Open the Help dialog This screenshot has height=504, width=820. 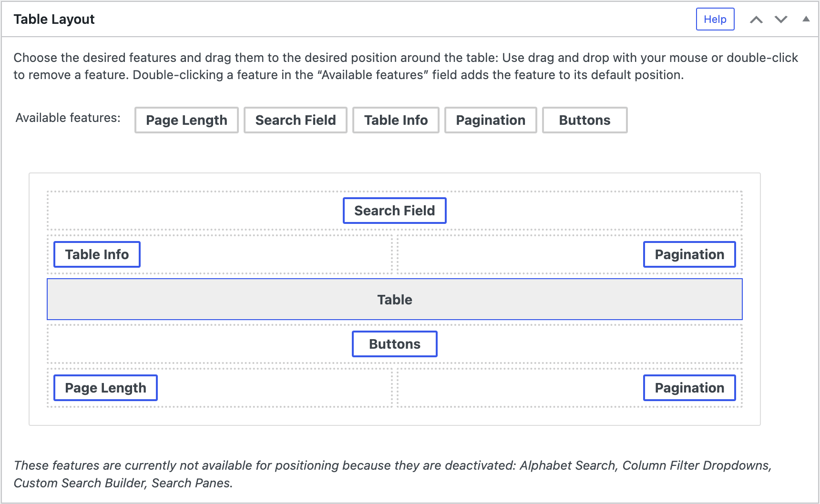pos(715,19)
